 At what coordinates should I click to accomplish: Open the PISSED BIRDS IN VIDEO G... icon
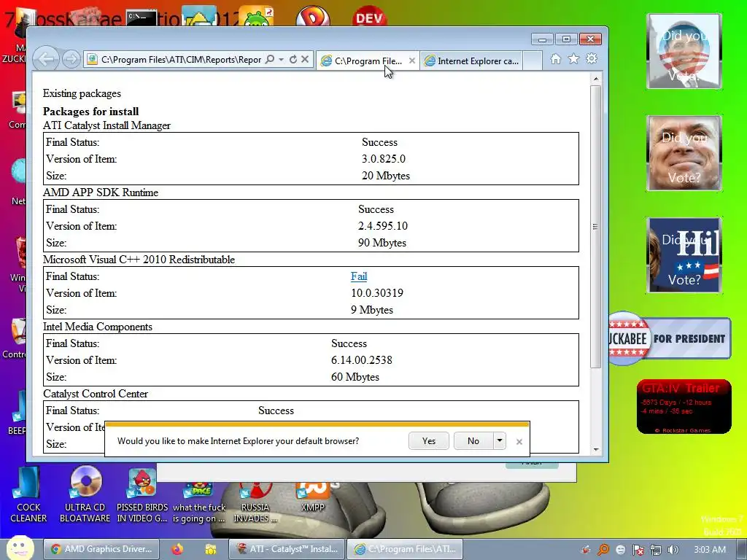[142, 494]
